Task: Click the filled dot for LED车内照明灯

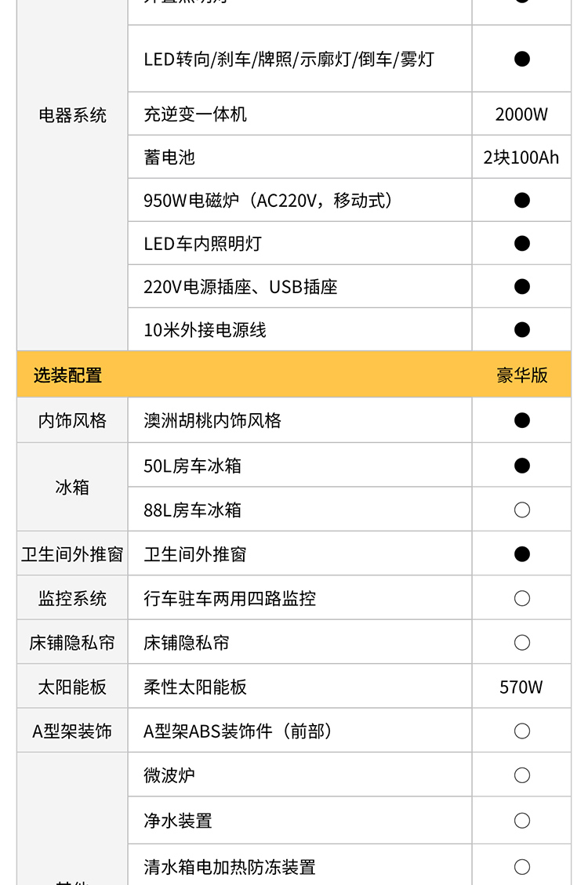Action: coord(522,243)
